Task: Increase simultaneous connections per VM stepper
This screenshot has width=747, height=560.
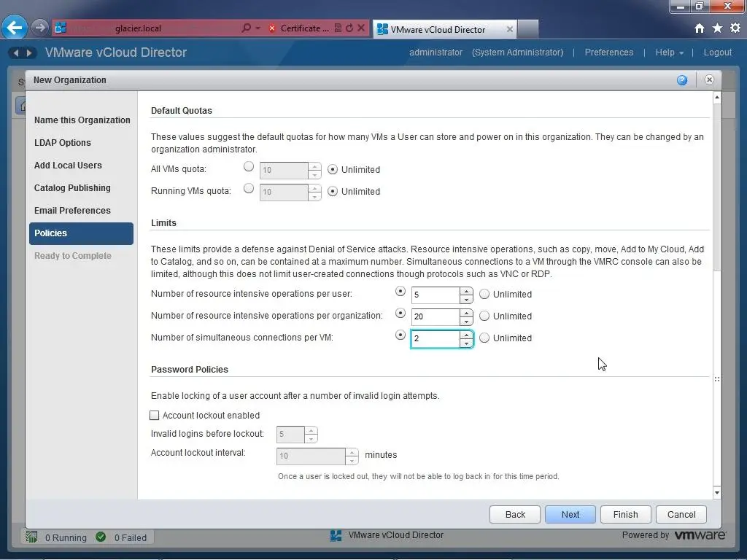Action: [466, 335]
